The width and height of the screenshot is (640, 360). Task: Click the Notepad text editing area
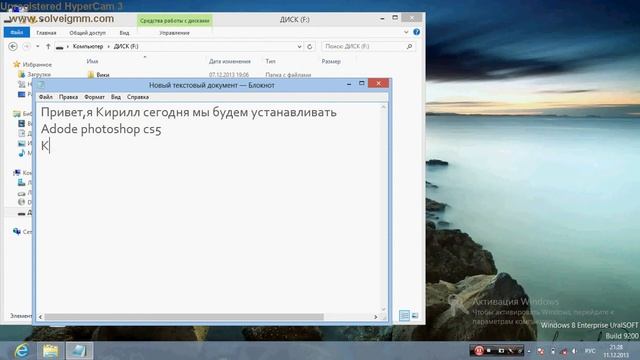pyautogui.click(x=208, y=208)
